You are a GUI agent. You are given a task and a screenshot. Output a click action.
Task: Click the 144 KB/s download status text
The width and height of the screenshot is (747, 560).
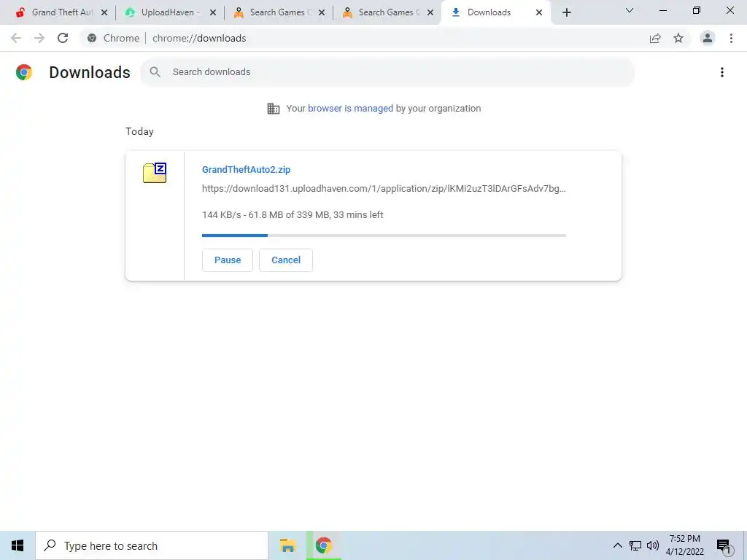coord(293,215)
